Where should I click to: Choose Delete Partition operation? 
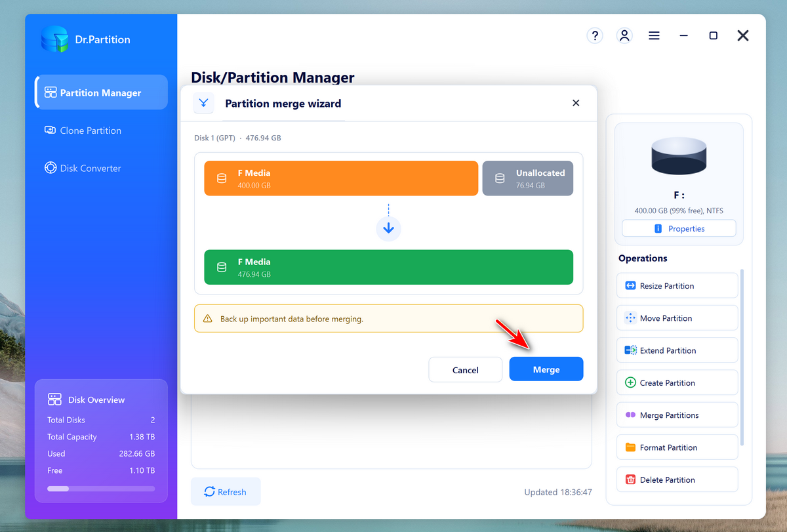pyautogui.click(x=677, y=480)
